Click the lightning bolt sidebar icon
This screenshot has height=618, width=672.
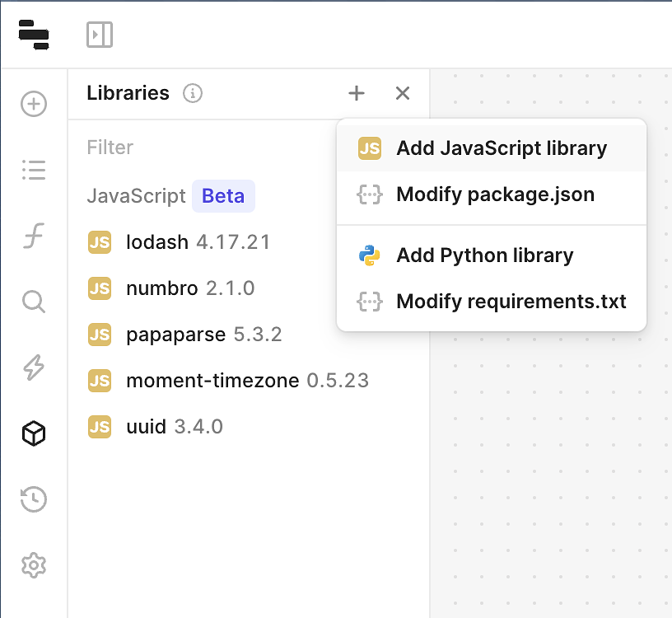point(33,368)
